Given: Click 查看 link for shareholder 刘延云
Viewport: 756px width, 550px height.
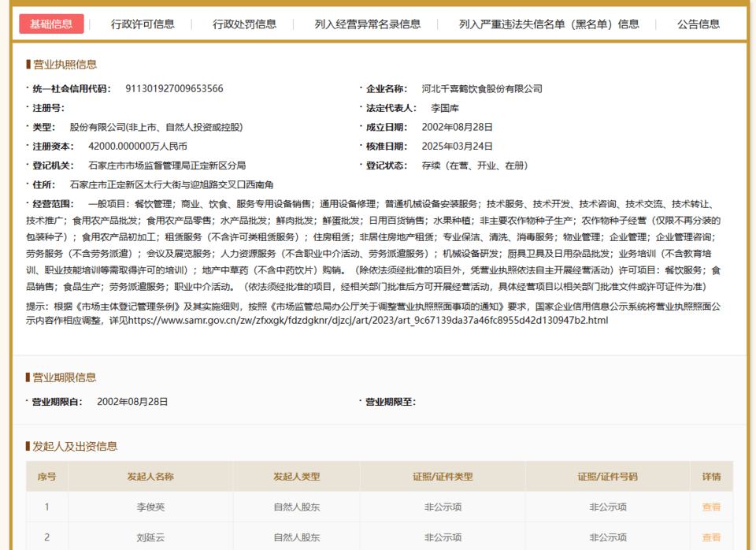Looking at the screenshot, I should pos(711,537).
